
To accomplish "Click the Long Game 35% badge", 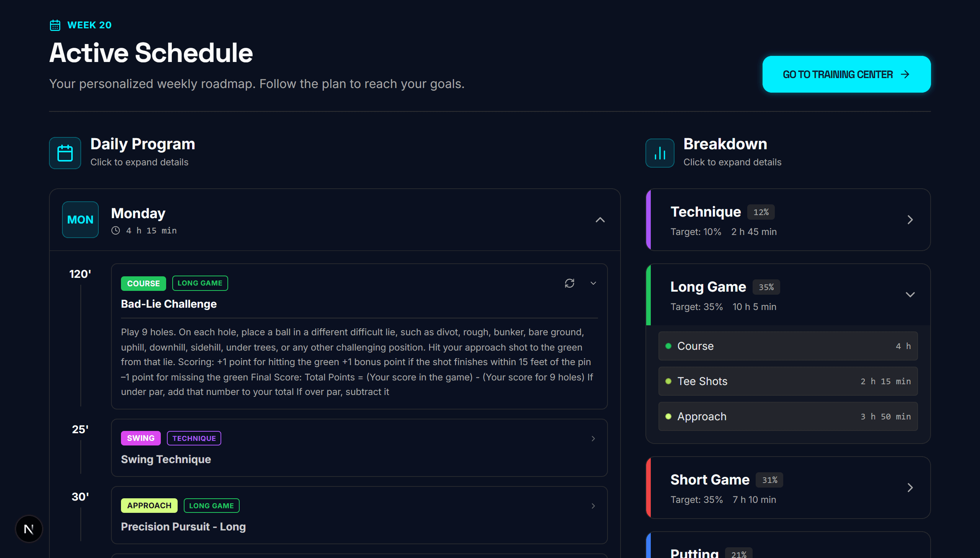I will point(766,287).
